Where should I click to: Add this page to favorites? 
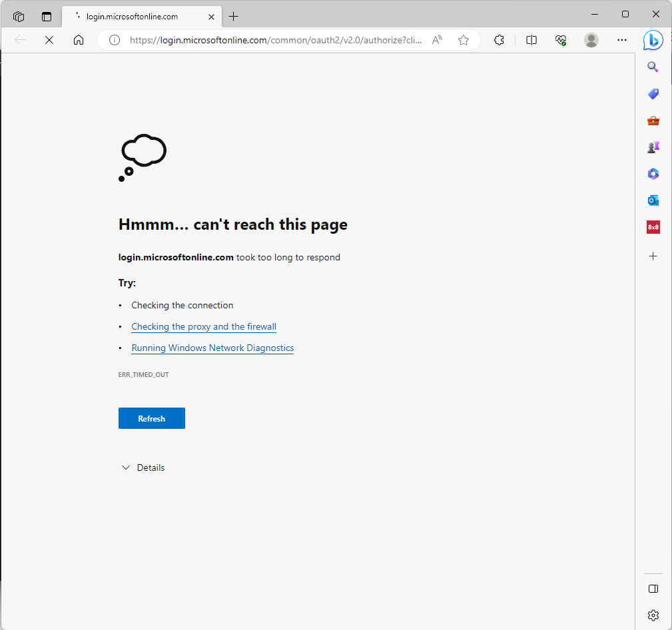coord(464,40)
